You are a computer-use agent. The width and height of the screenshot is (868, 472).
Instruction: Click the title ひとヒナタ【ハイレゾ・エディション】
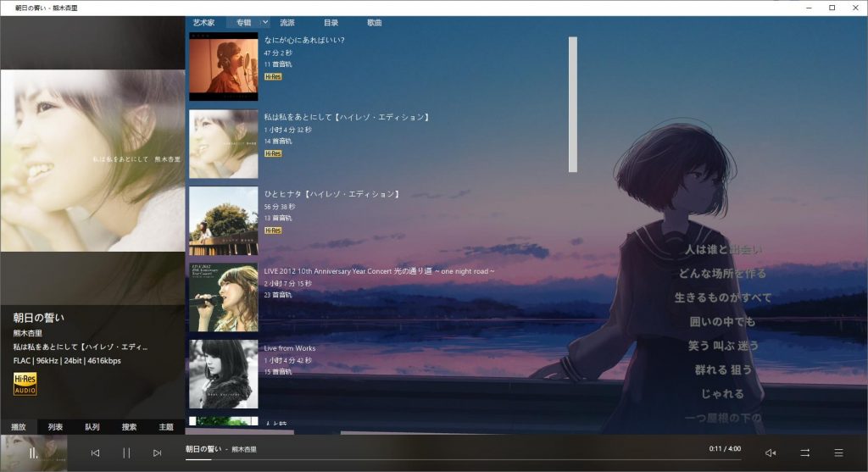coord(332,194)
